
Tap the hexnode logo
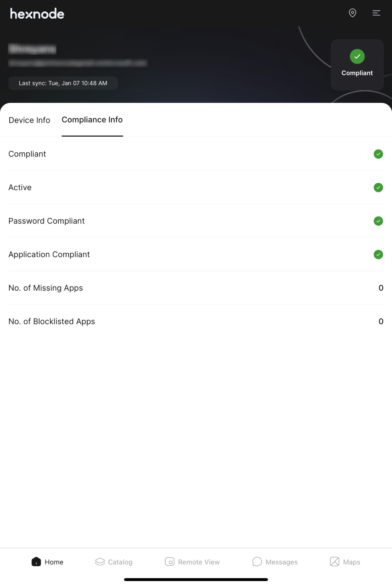[x=37, y=14]
